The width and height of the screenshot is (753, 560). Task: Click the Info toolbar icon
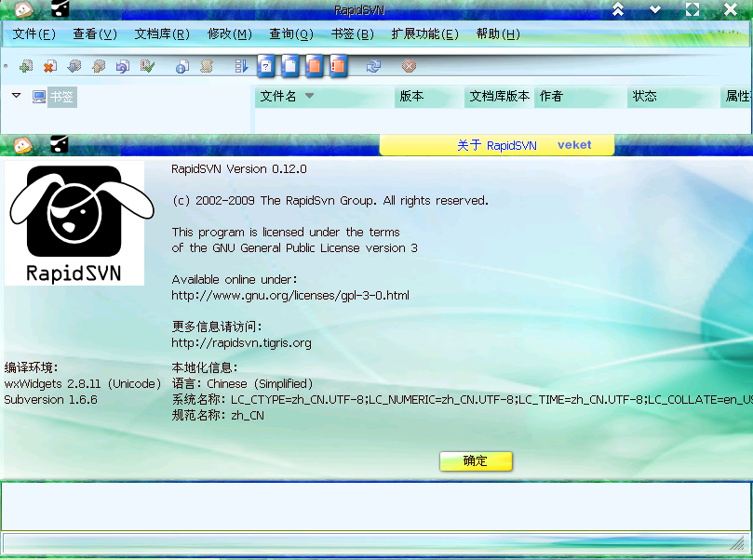click(182, 66)
